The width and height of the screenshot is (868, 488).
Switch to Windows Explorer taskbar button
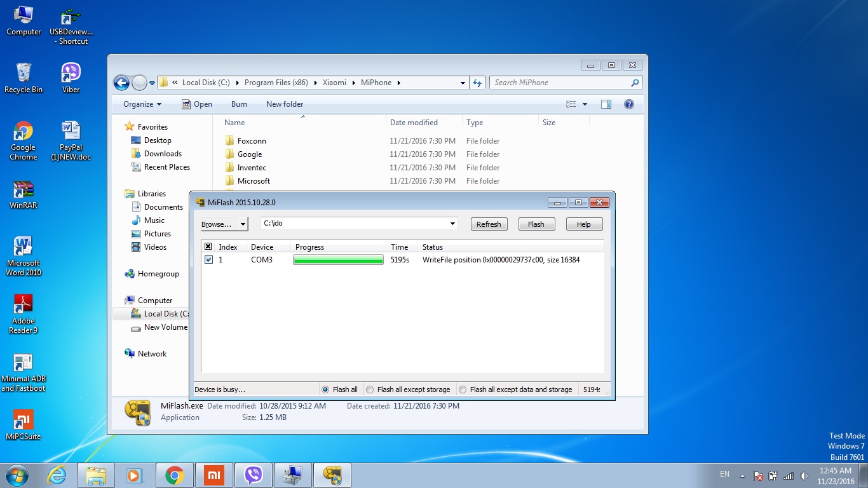click(x=96, y=475)
